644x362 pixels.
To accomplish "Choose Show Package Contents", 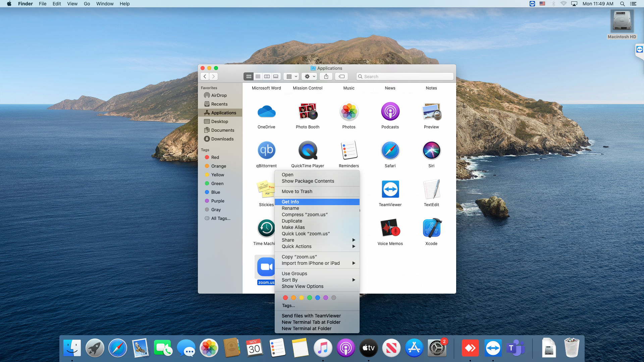I will pos(317,181).
